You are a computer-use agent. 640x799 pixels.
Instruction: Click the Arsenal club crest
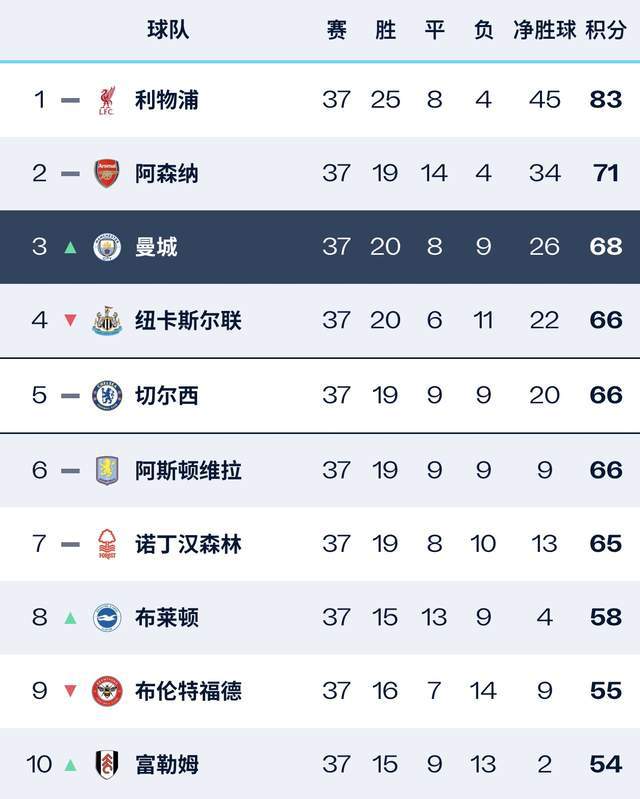[107, 174]
